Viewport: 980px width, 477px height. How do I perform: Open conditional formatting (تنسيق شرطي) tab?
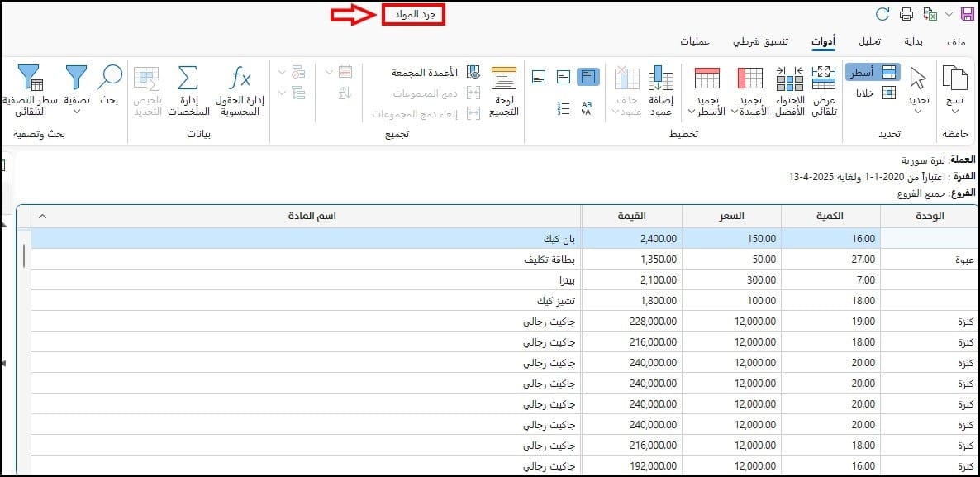pos(760,41)
